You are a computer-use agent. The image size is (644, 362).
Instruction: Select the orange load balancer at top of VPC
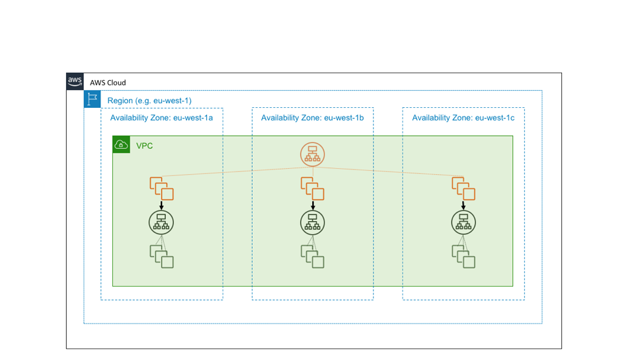[x=312, y=154]
